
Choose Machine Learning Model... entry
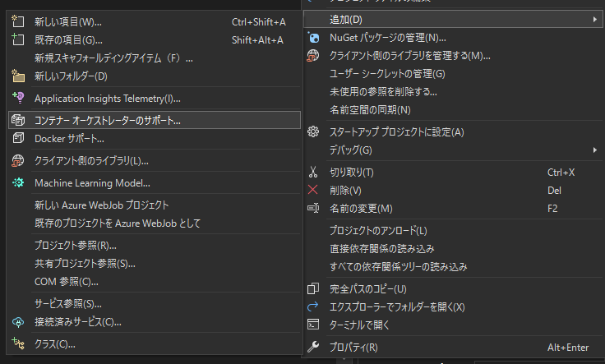tap(155, 182)
